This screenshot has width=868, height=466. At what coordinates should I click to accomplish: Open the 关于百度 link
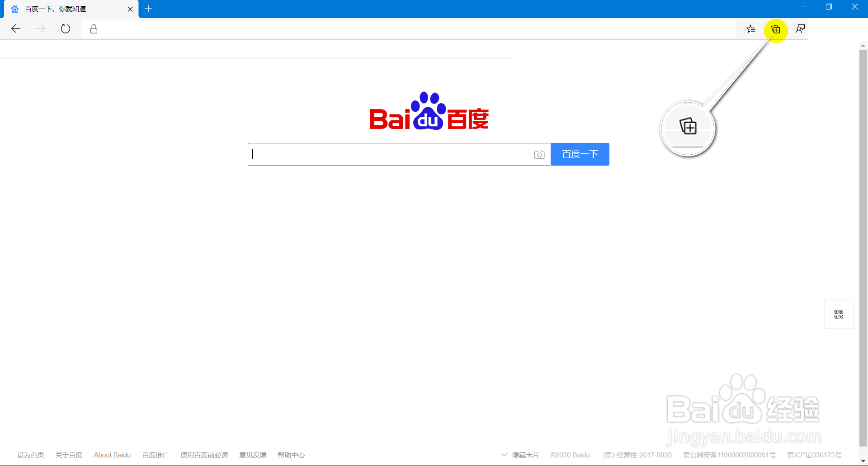(x=69, y=455)
